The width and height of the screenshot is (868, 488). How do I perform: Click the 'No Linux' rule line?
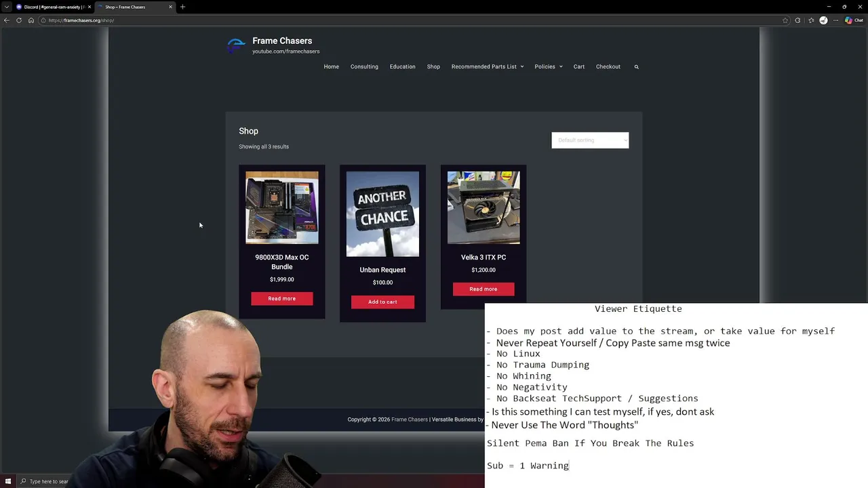click(513, 354)
